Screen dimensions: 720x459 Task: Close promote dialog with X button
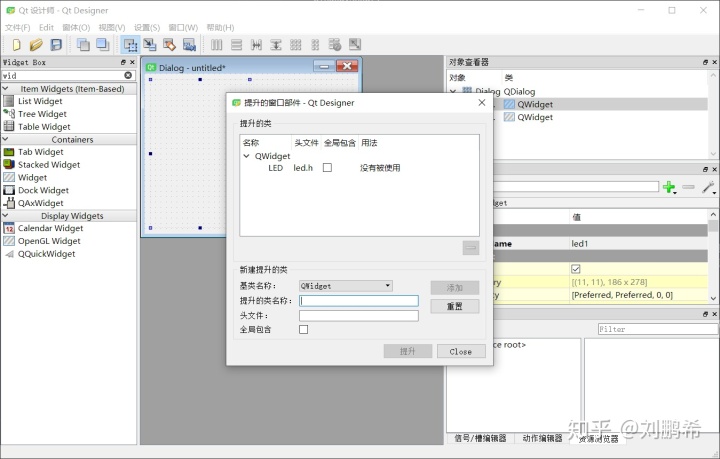(x=482, y=102)
